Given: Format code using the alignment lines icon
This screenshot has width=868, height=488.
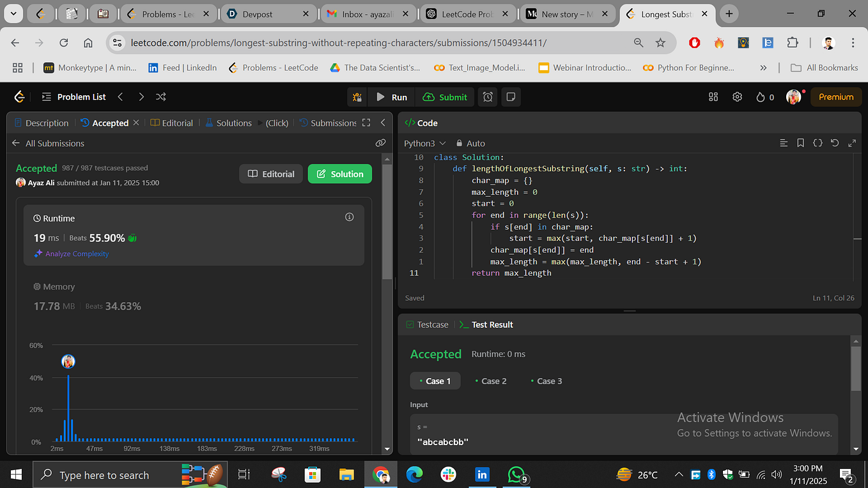Looking at the screenshot, I should coord(784,142).
